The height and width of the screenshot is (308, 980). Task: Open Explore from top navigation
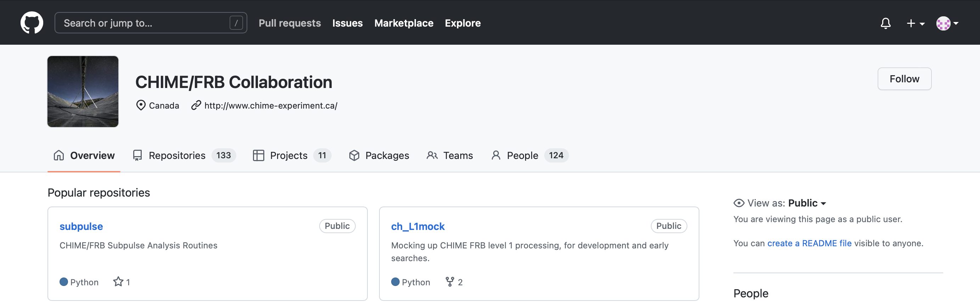[463, 23]
